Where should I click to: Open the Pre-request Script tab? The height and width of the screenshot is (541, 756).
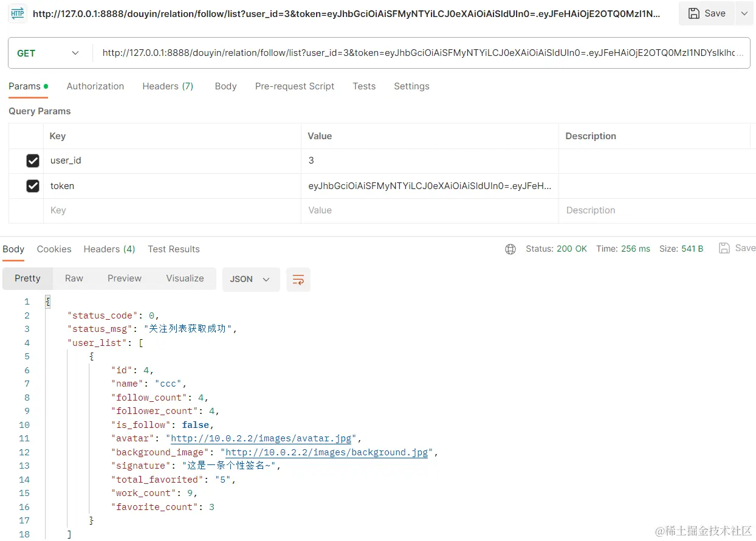coord(295,86)
